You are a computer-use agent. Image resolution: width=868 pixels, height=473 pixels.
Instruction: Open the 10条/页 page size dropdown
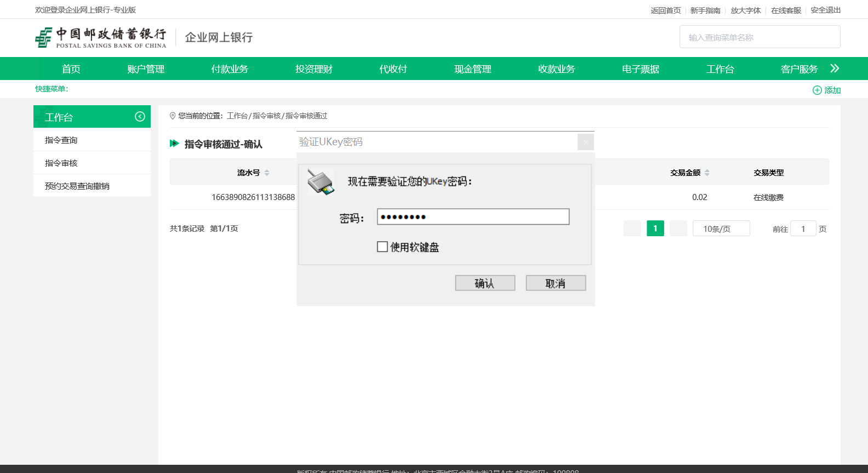[x=721, y=229]
